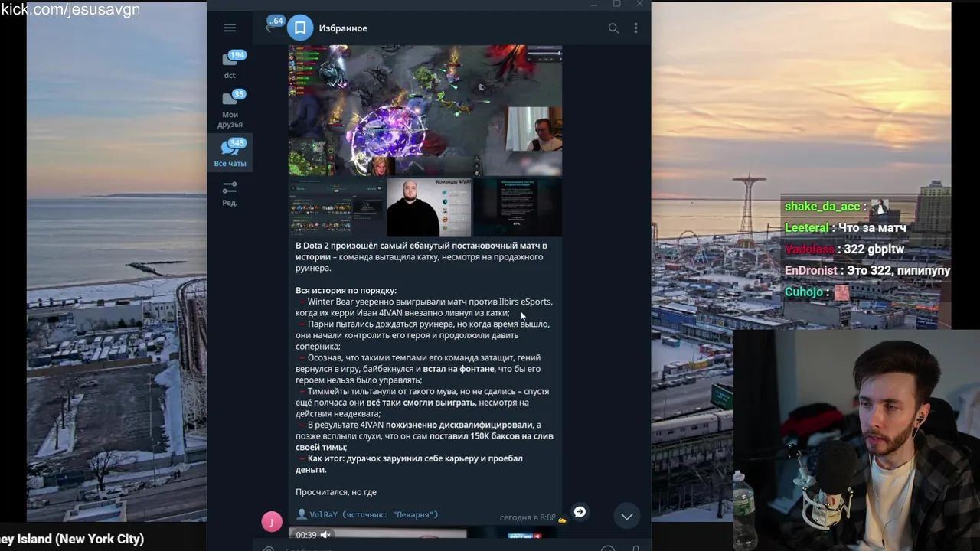The width and height of the screenshot is (980, 551).
Task: Forward the message with the arrow button
Action: click(580, 512)
